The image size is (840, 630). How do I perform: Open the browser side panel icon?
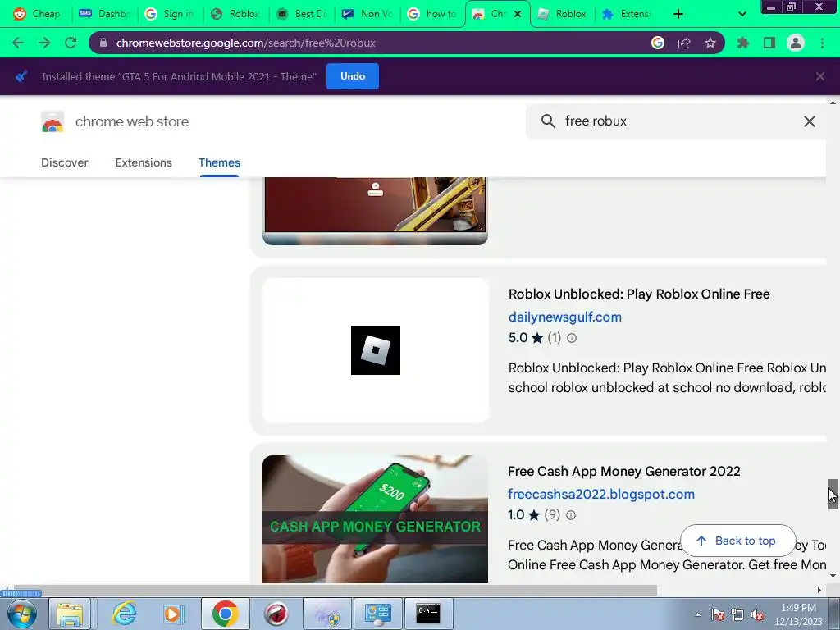click(769, 43)
